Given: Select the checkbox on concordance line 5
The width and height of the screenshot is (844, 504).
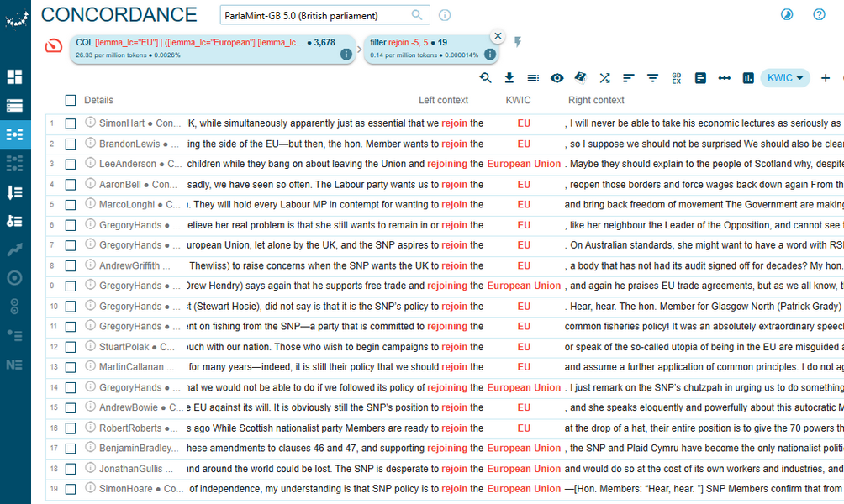Looking at the screenshot, I should pyautogui.click(x=71, y=204).
